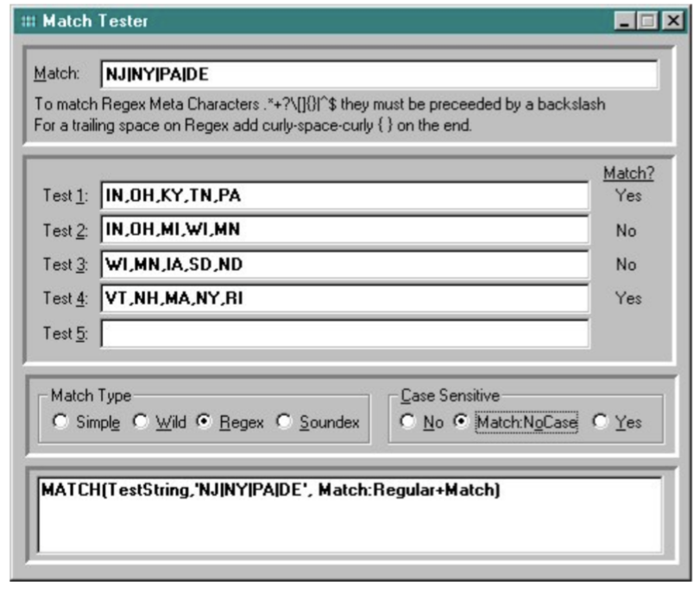
Task: Set Case Sensitive to No
Action: pos(407,422)
